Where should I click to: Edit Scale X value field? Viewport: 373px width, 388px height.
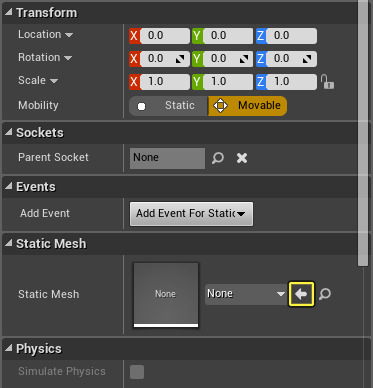click(165, 82)
